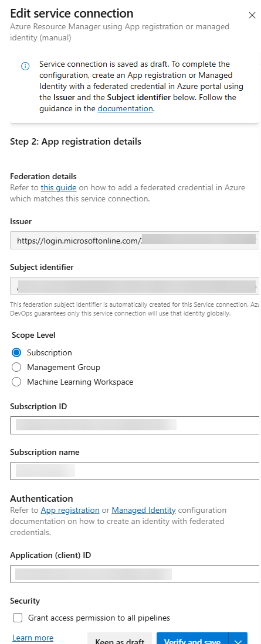Click into the Subscription ID field

(135, 425)
